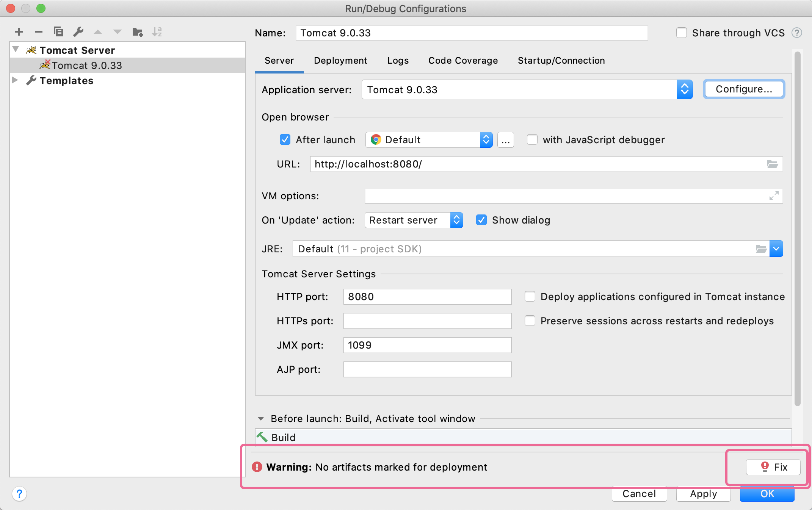Click Fix button for the warning

pyautogui.click(x=773, y=467)
